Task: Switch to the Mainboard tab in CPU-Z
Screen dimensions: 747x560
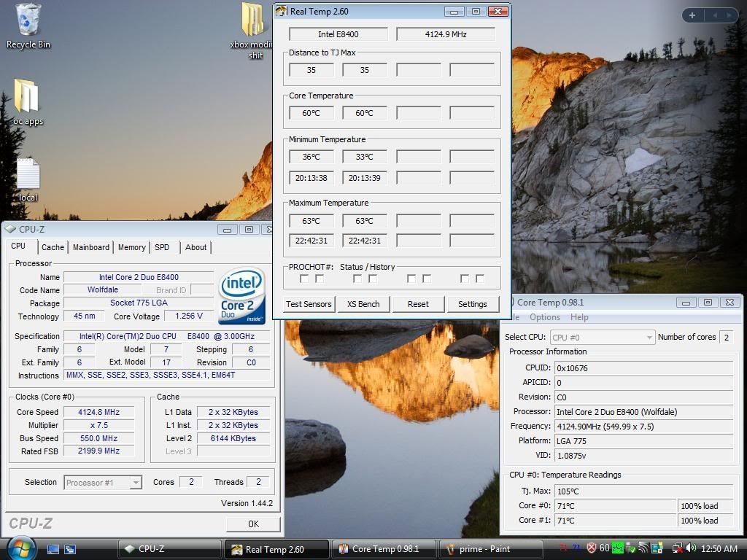Action: pyautogui.click(x=91, y=247)
